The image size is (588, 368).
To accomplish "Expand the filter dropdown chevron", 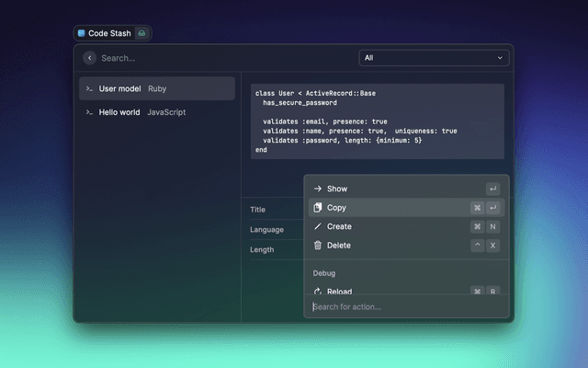I will [x=501, y=58].
